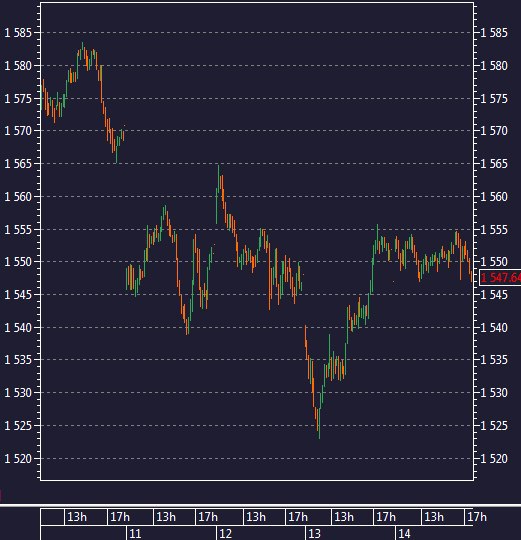Viewport: 521px width, 540px height.
Task: Pick the 1 535 label on left price axis
Action: coord(18,360)
